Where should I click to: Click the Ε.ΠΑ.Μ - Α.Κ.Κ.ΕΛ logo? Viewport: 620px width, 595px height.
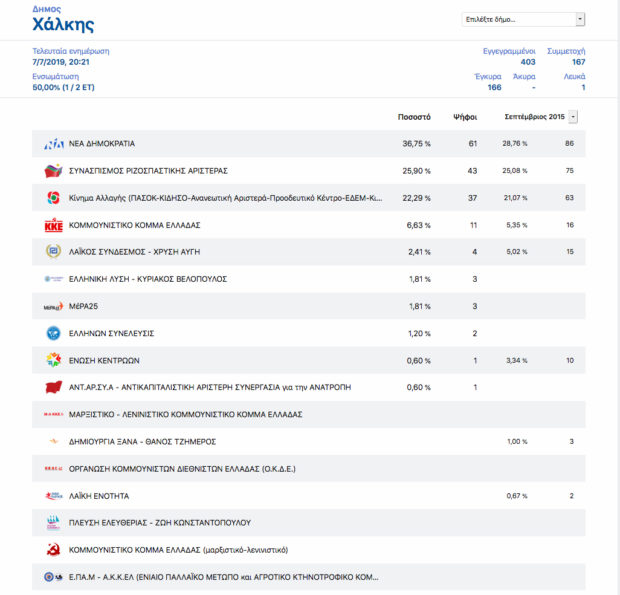tap(53, 577)
